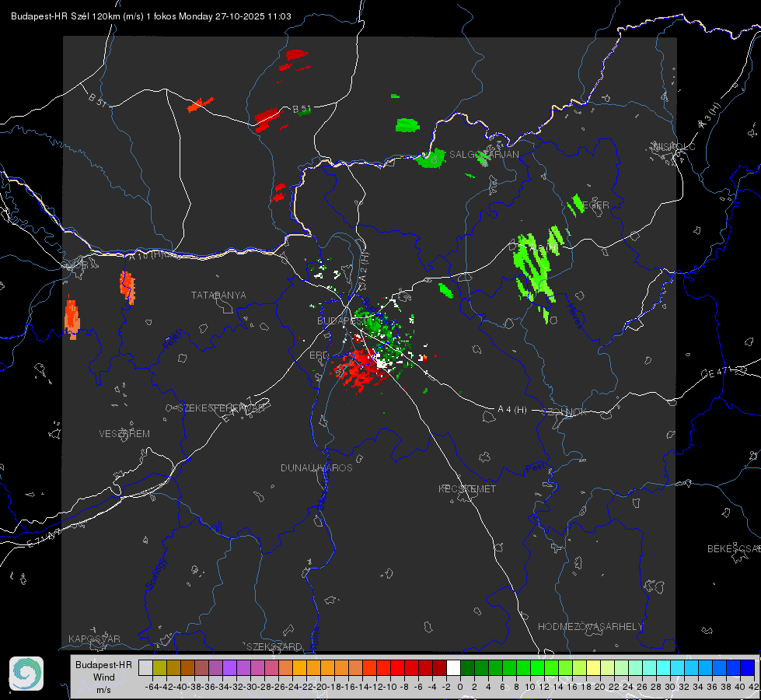The height and width of the screenshot is (700, 761).
Task: Select the dark blue last legend swatch
Action: [748, 668]
